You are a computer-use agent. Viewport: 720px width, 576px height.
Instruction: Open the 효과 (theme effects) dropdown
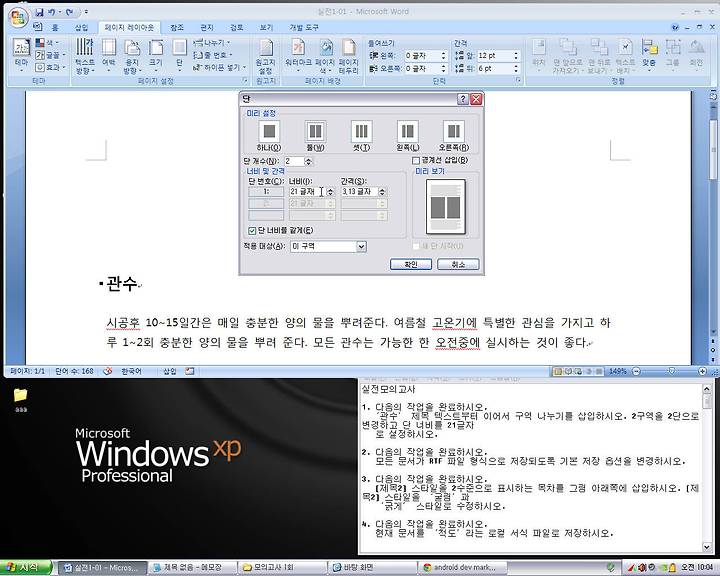click(51, 68)
